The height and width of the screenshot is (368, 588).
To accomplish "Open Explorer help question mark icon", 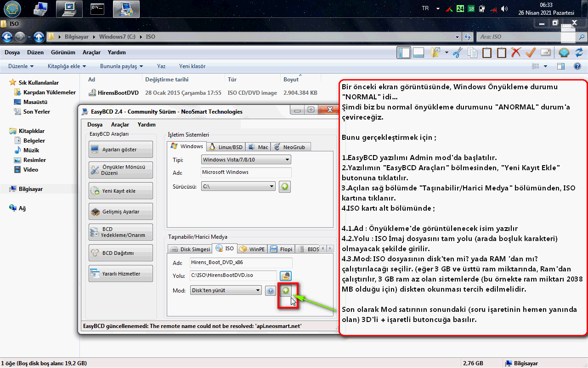I will 577,66.
